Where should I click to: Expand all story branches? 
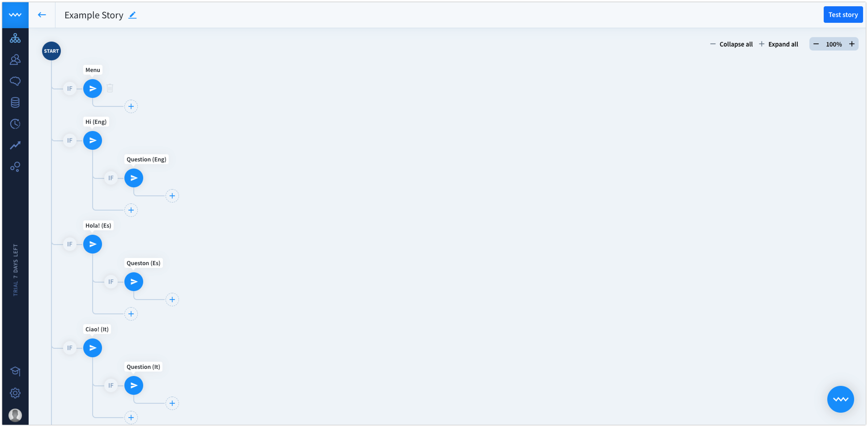pyautogui.click(x=778, y=44)
